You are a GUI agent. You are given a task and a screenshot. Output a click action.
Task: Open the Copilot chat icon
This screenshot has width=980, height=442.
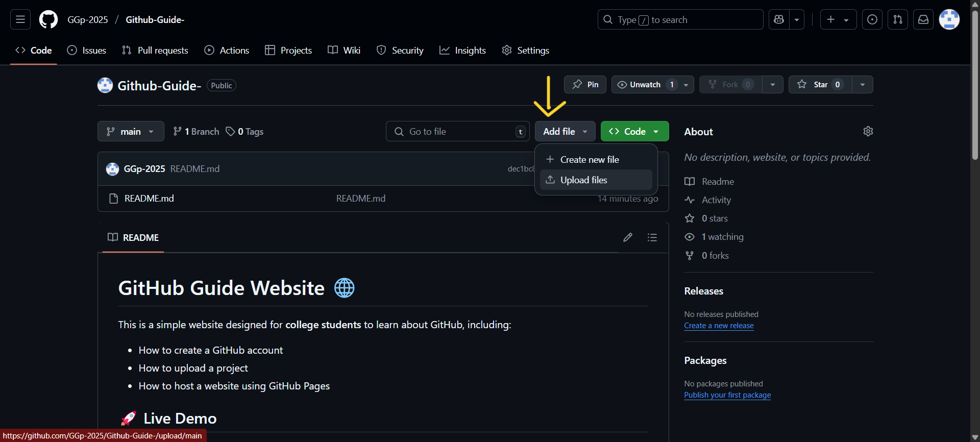(x=779, y=19)
